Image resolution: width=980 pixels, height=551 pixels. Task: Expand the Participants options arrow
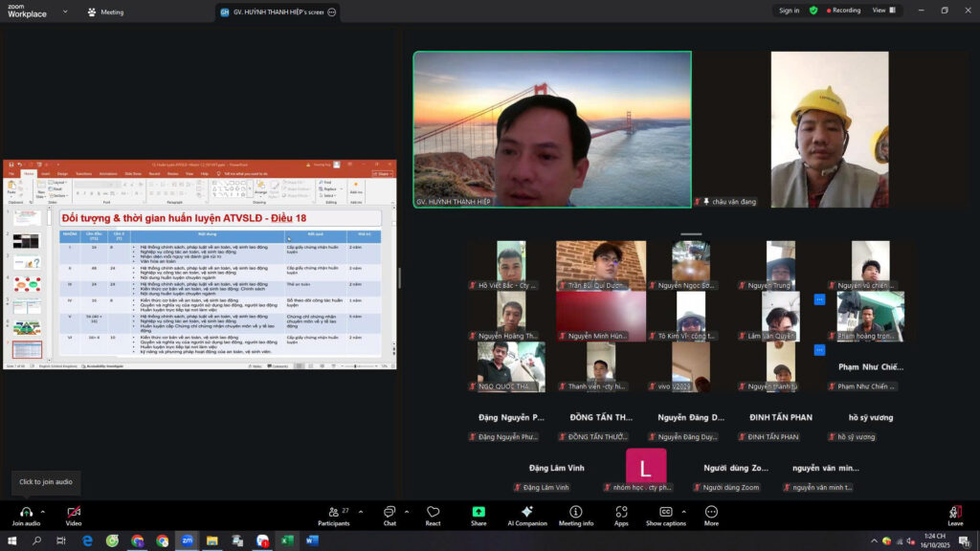pyautogui.click(x=360, y=511)
